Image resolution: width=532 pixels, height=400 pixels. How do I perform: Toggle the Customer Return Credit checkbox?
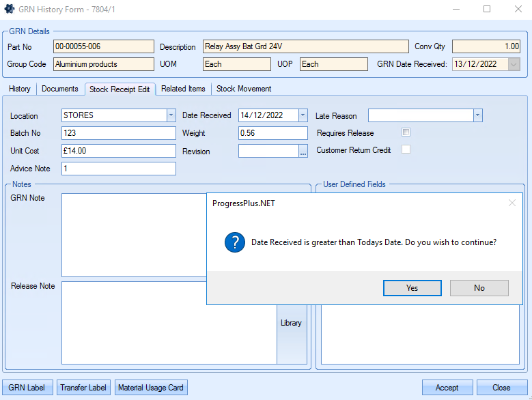pos(406,149)
